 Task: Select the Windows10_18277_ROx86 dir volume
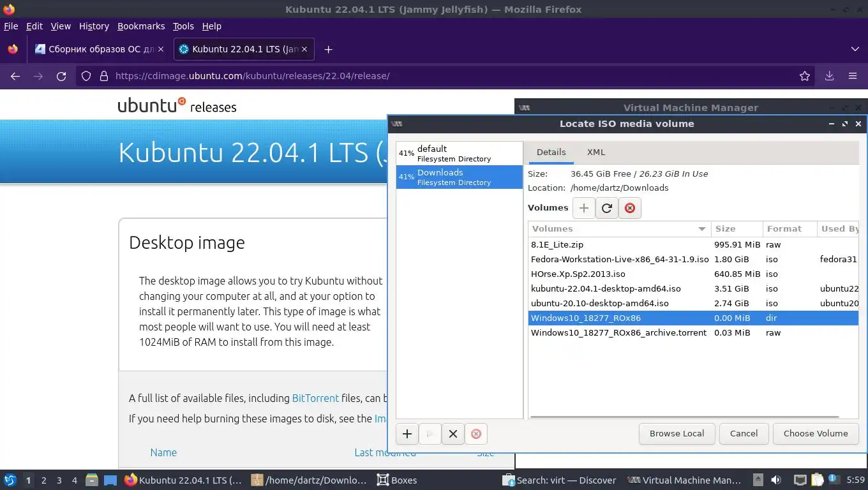(x=693, y=318)
